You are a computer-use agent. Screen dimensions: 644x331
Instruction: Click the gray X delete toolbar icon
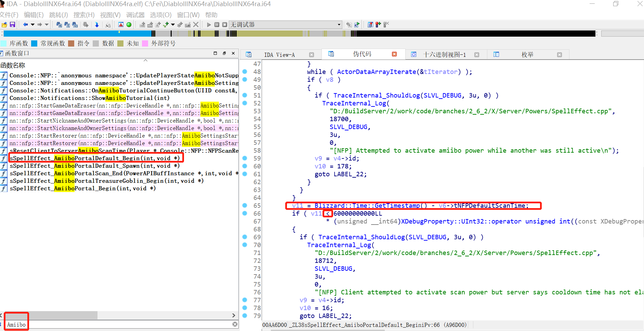(x=196, y=25)
